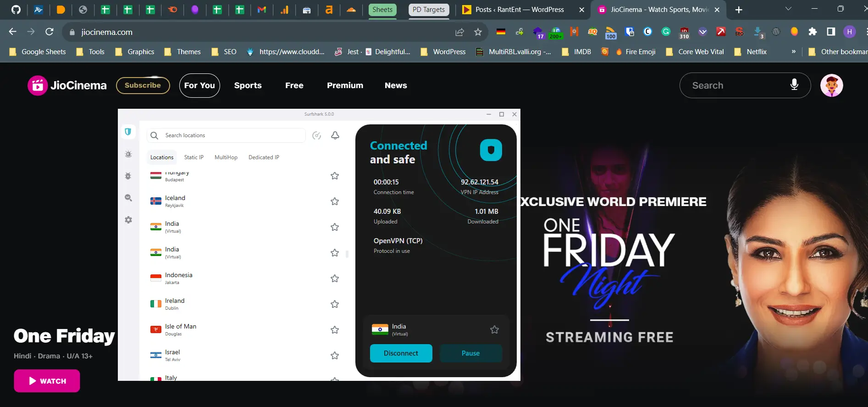The height and width of the screenshot is (407, 868).
Task: Favorite the Indonesia Jakarta location star
Action: click(335, 279)
